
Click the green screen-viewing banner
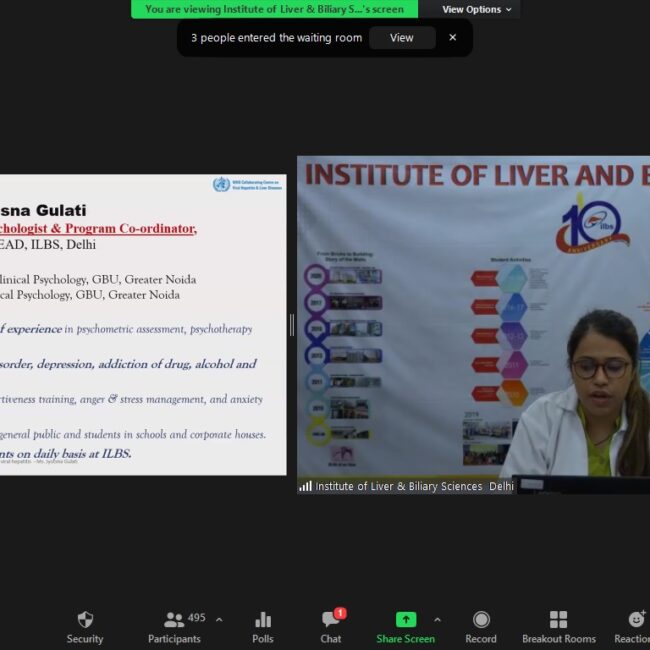tap(274, 9)
